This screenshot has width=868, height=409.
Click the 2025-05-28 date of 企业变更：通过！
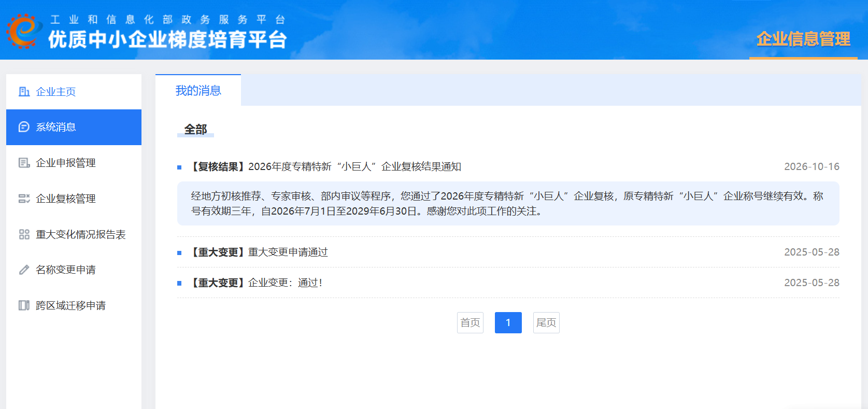point(812,283)
